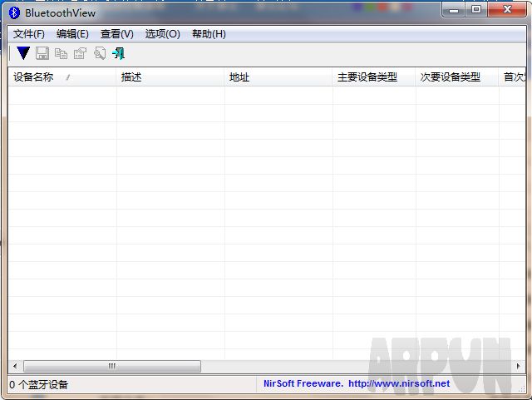The height and width of the screenshot is (400, 532).
Task: Open the 编辑(E) menu
Action: pyautogui.click(x=72, y=34)
